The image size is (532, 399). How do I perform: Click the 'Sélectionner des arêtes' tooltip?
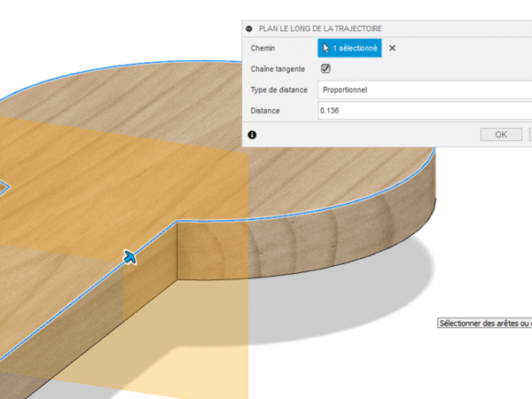coord(484,324)
